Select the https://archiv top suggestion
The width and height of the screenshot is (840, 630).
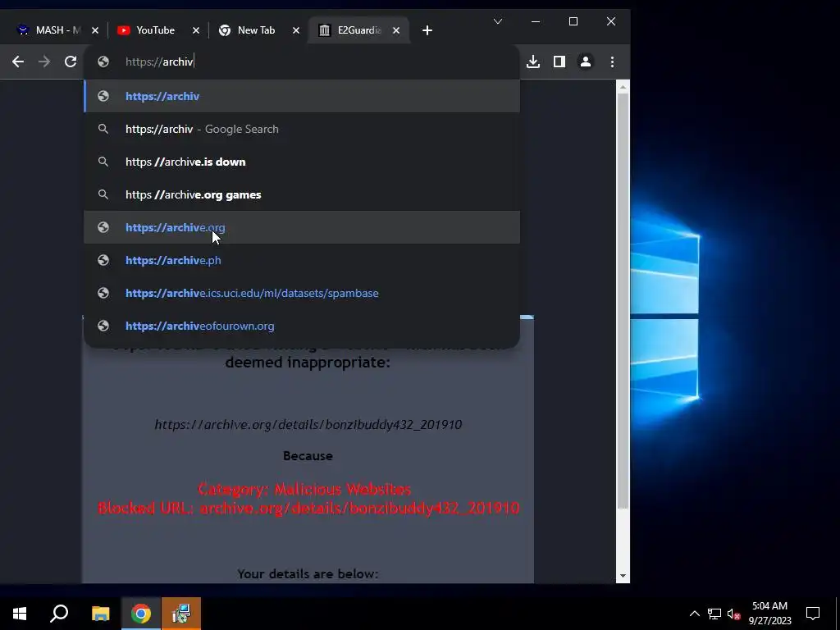[x=302, y=97]
